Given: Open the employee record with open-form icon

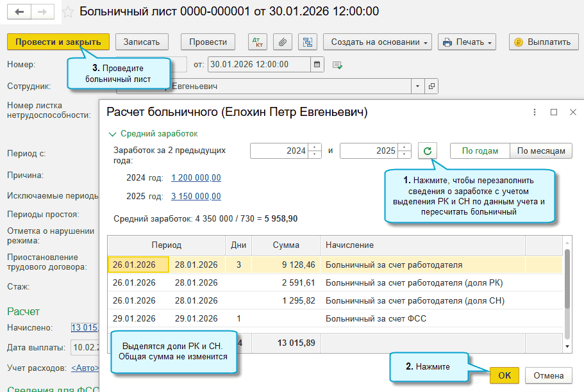Looking at the screenshot, I should [x=431, y=86].
